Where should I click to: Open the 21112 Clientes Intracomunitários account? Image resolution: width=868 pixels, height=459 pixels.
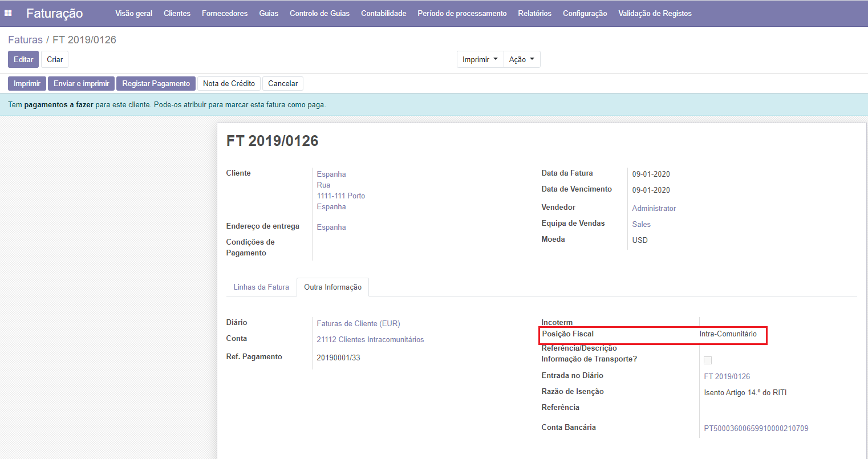[x=370, y=340]
